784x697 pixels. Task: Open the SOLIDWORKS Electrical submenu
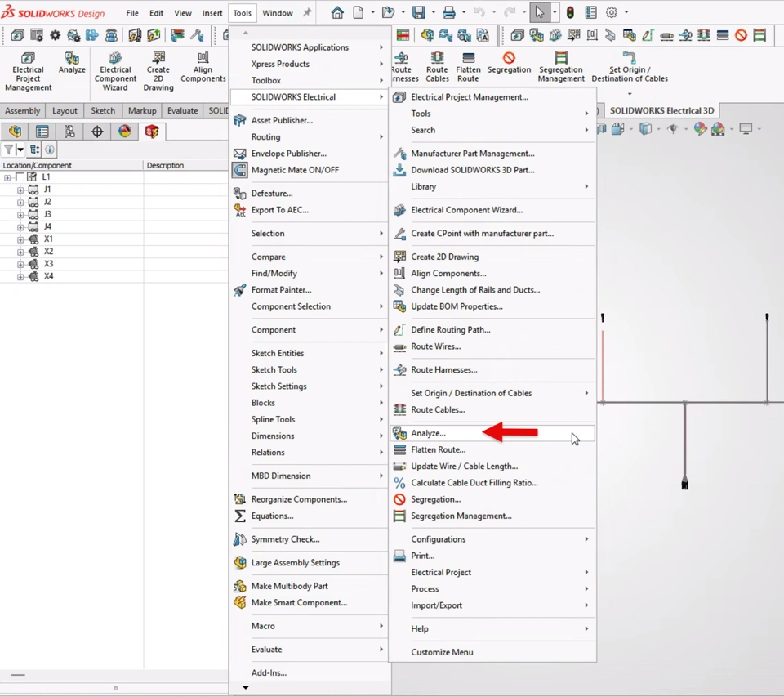(309, 97)
